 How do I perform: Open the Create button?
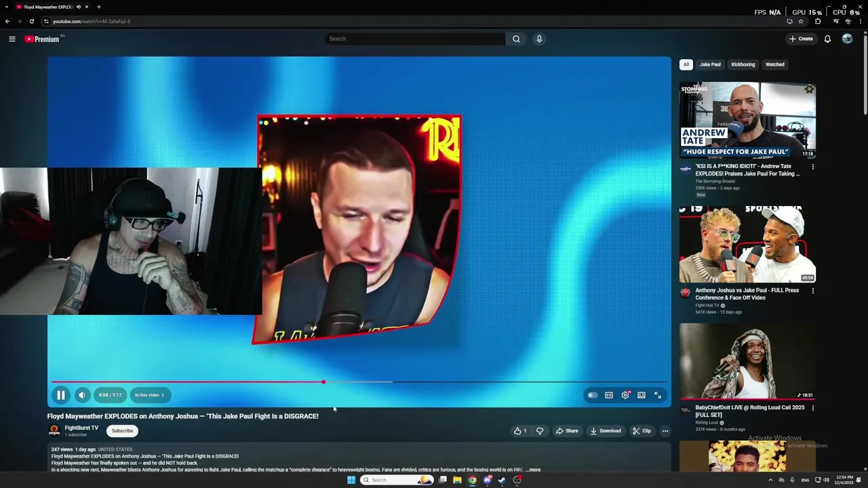click(801, 39)
